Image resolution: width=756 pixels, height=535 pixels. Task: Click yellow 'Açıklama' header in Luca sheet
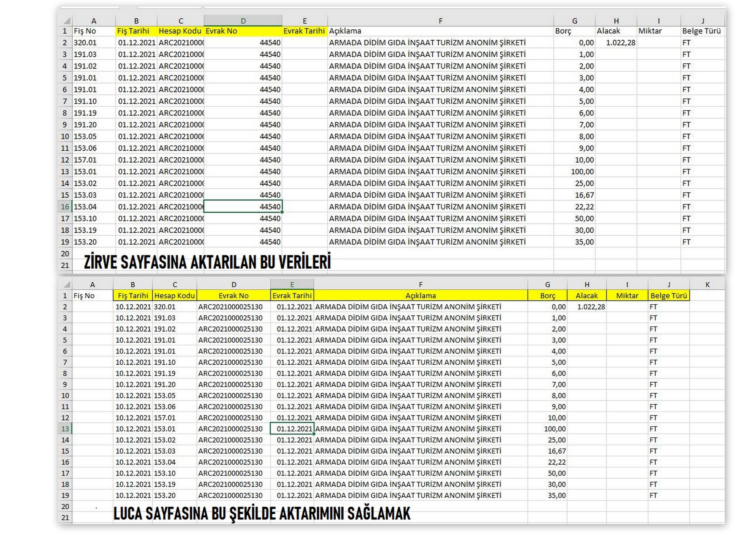click(x=421, y=296)
